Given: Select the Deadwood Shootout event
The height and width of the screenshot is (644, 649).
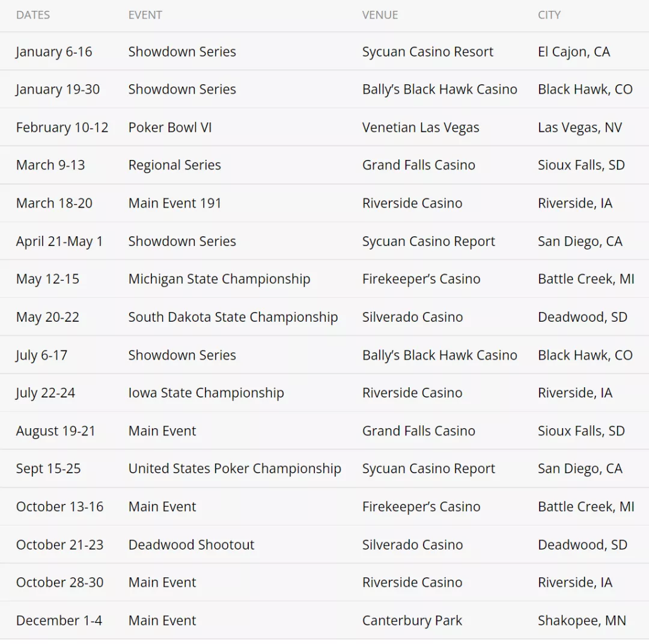Looking at the screenshot, I should 191,545.
